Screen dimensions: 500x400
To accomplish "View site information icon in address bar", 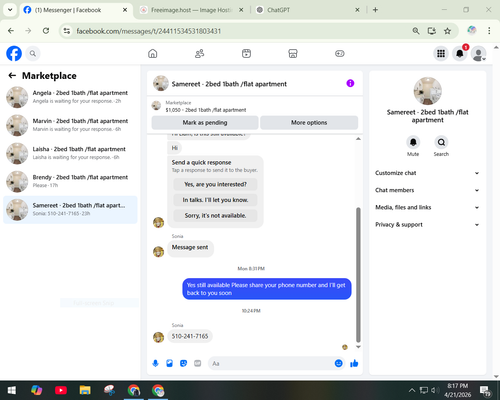I will click(67, 31).
